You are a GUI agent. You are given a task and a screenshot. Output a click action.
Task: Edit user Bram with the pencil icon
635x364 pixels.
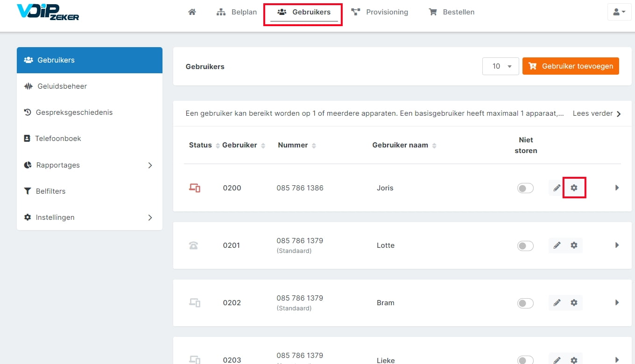[557, 303]
